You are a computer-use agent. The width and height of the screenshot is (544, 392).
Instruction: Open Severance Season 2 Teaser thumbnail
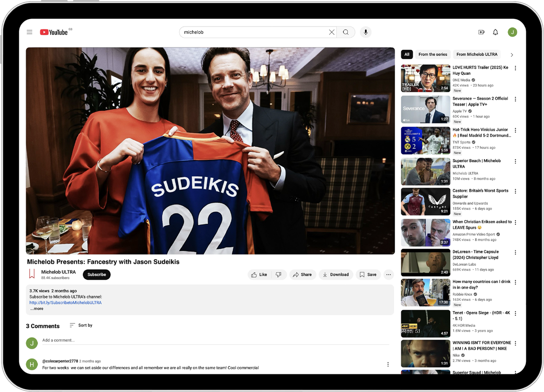tap(426, 110)
